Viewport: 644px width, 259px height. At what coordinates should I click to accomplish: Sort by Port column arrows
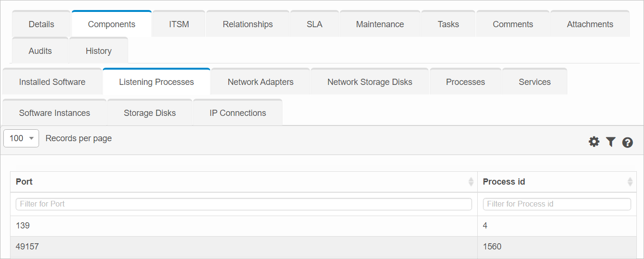point(471,182)
